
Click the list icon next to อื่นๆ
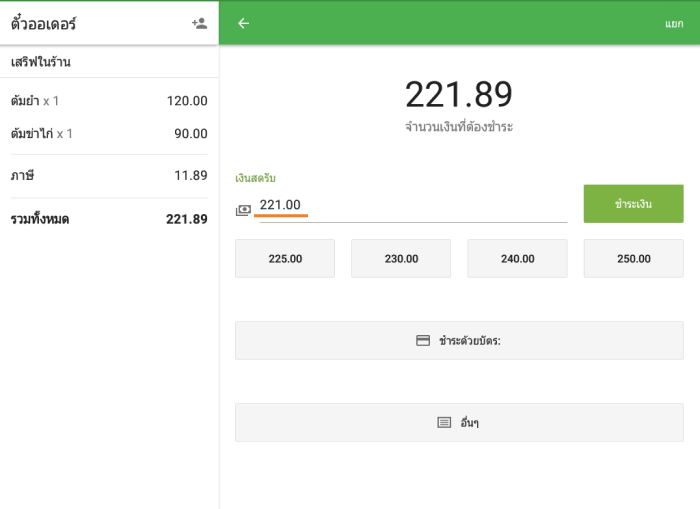point(444,422)
